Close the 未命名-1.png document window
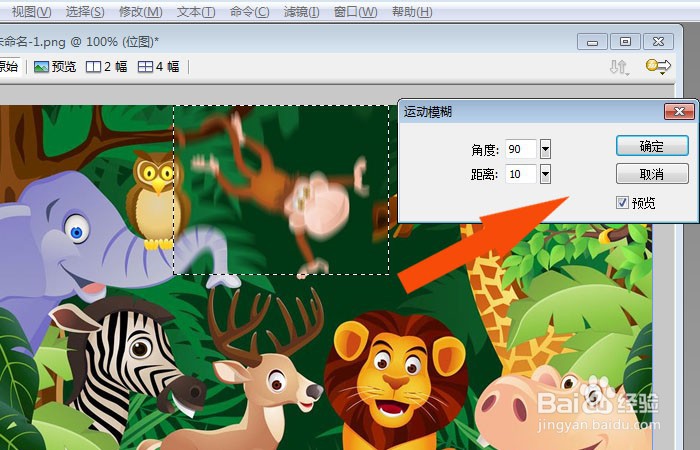Screen dimensions: 700x450 658,42
